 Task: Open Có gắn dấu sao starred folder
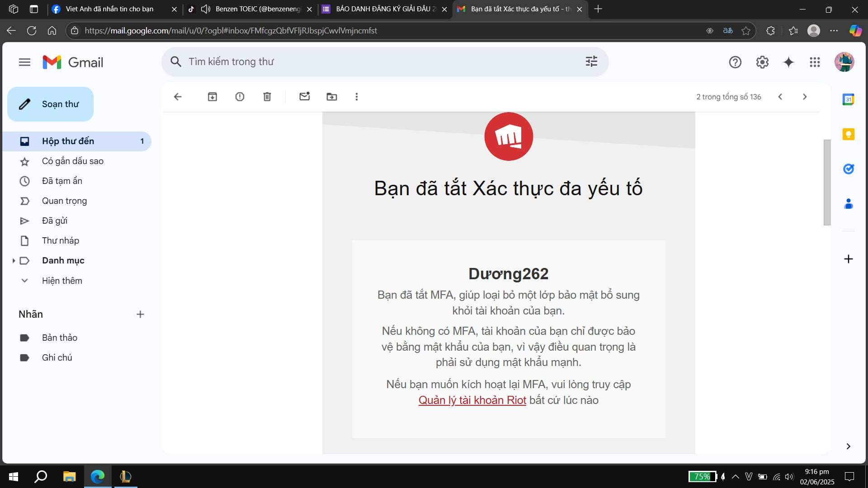pyautogui.click(x=77, y=161)
